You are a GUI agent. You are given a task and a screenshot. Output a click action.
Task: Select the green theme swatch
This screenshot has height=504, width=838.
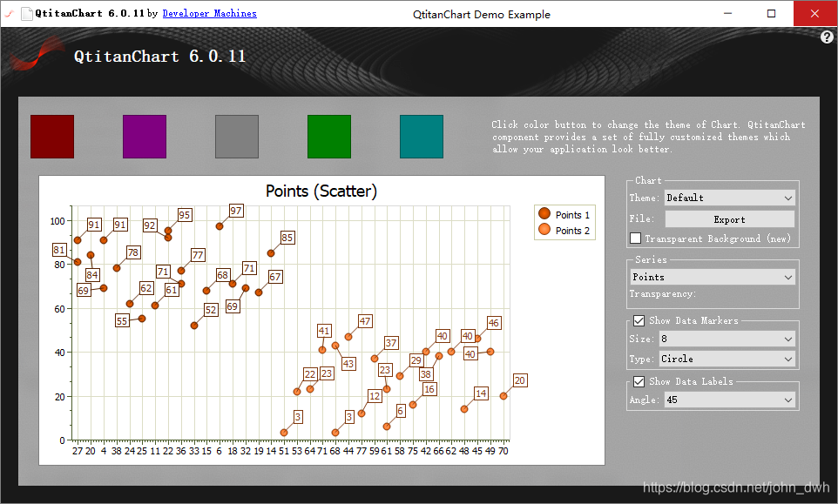click(328, 137)
